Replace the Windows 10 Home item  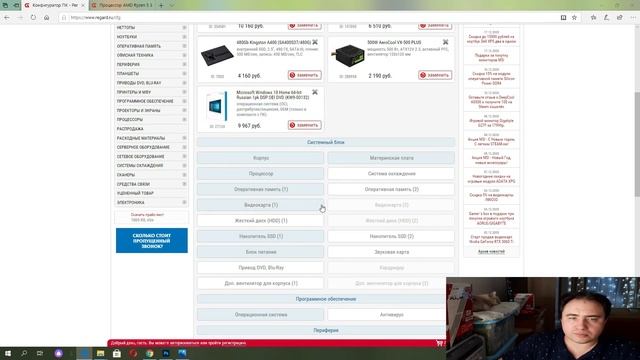click(x=304, y=125)
